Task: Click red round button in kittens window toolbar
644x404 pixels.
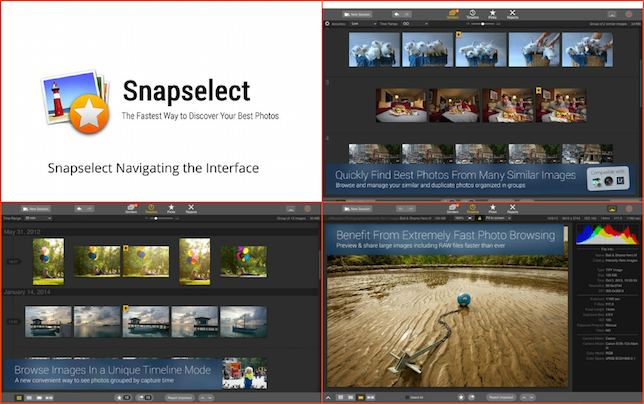Action: click(629, 14)
